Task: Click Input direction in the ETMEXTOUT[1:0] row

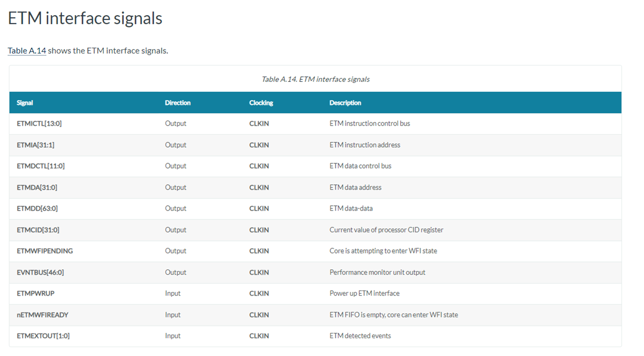Action: (x=173, y=336)
